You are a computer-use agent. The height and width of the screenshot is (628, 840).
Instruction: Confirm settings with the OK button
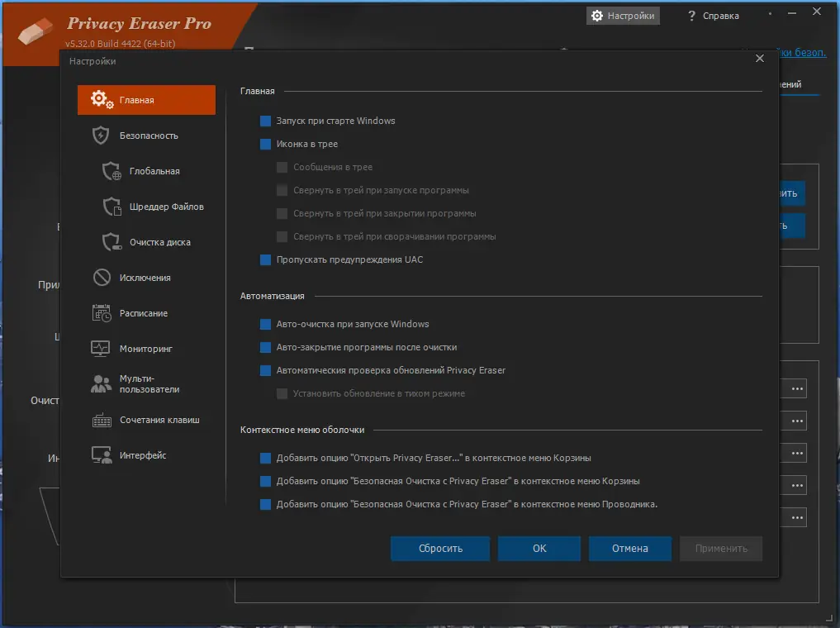coord(539,548)
